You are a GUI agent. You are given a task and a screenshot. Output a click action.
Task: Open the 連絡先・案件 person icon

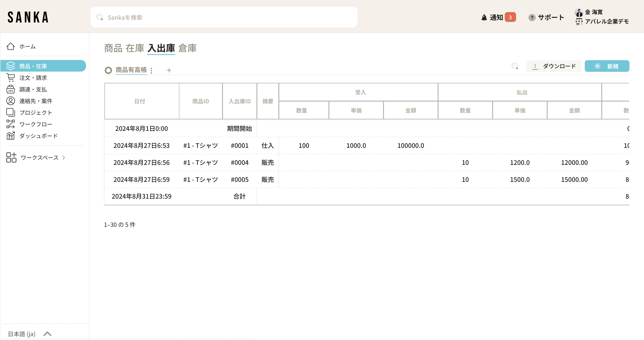pos(11,101)
